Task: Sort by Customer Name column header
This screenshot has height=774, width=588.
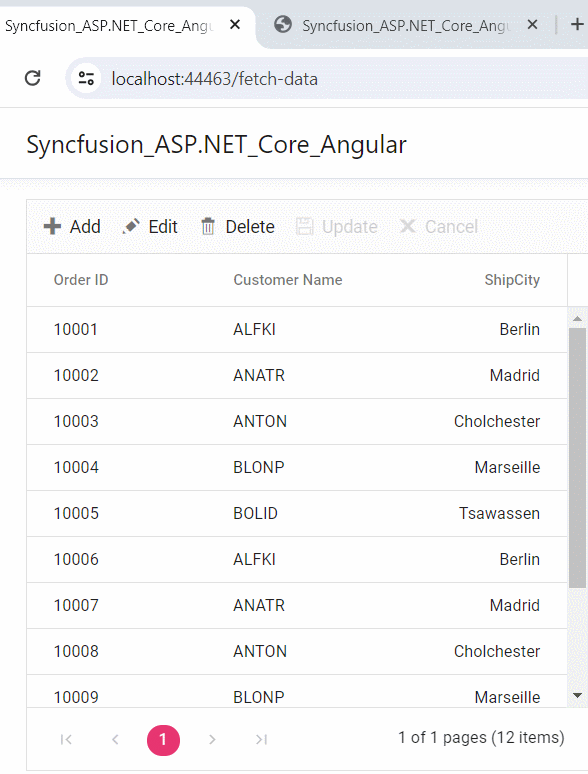Action: click(x=288, y=280)
